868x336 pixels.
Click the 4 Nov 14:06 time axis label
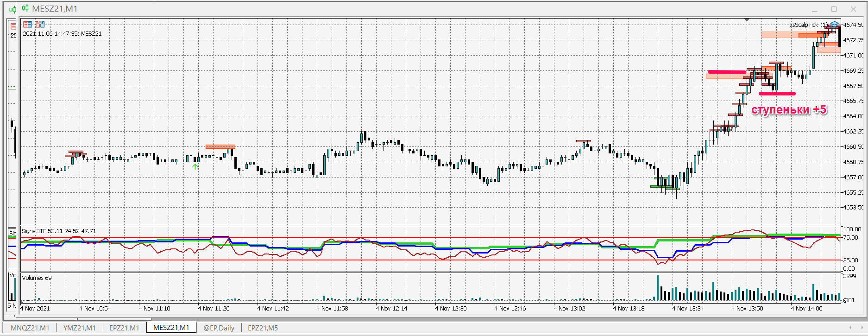[x=806, y=308]
